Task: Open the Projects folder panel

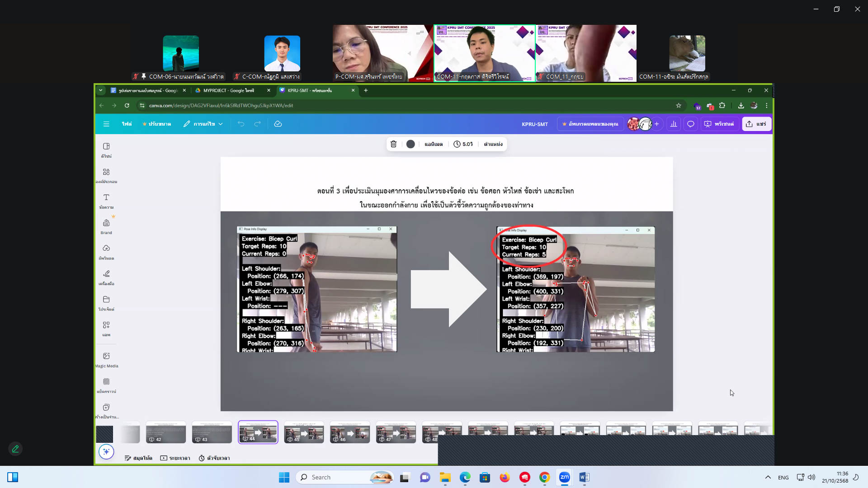Action: click(x=106, y=303)
